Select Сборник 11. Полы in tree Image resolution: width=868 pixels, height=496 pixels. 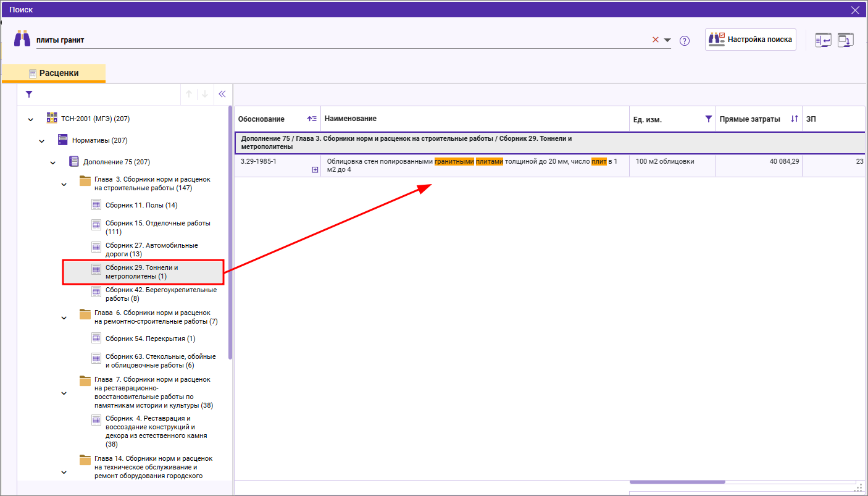(x=141, y=205)
